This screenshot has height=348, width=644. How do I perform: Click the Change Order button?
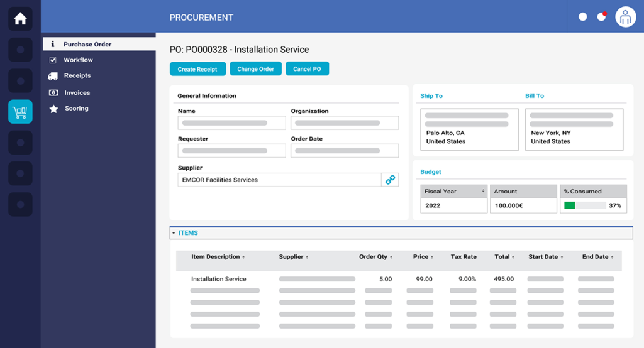pos(255,69)
